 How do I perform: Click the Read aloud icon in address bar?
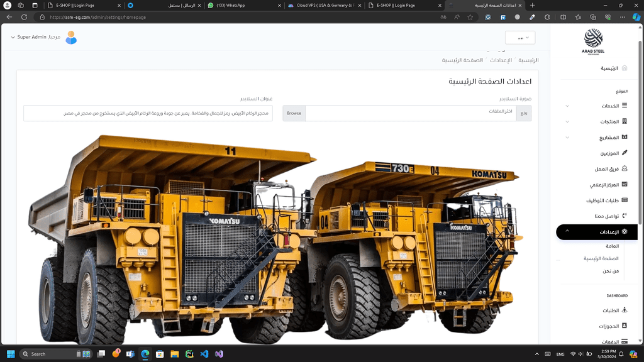(x=457, y=17)
